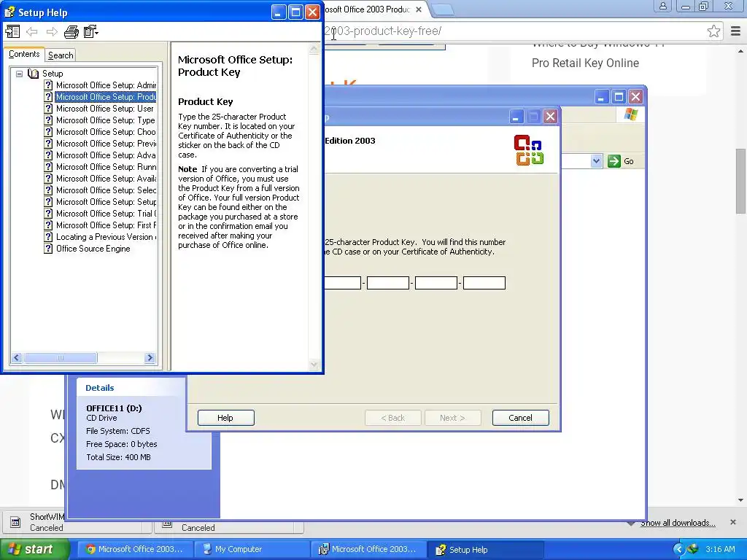747x560 pixels.
Task: Open selected topic Microsoft Office Setup: Produ
Action: click(x=106, y=97)
